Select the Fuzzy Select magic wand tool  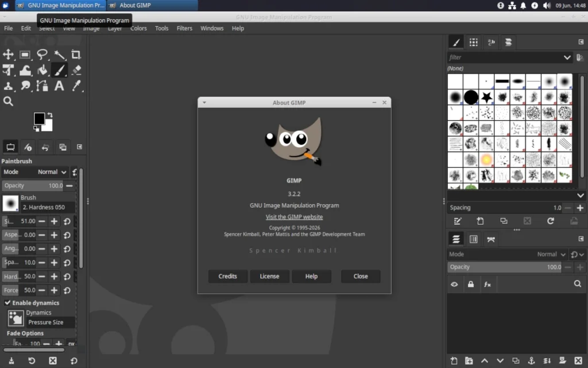pyautogui.click(x=59, y=55)
